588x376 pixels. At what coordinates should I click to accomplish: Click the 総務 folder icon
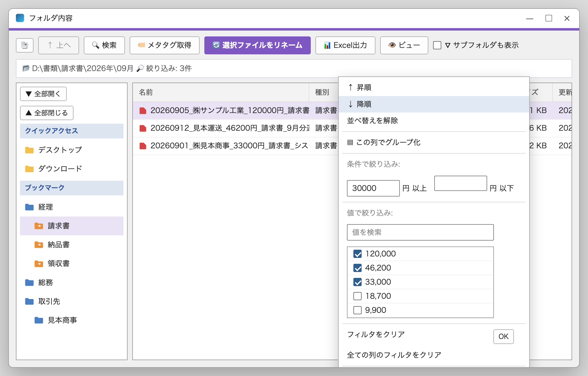coord(29,282)
